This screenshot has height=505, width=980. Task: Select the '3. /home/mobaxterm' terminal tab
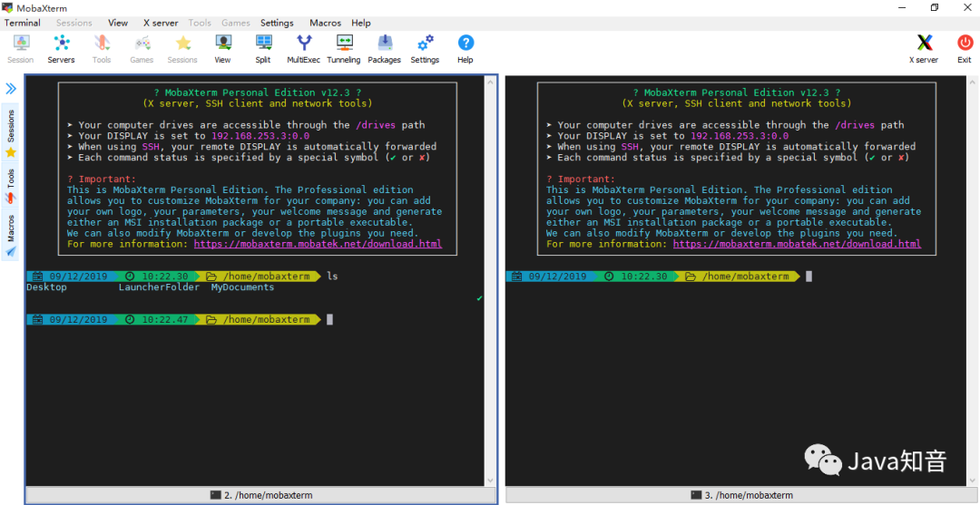tap(741, 495)
